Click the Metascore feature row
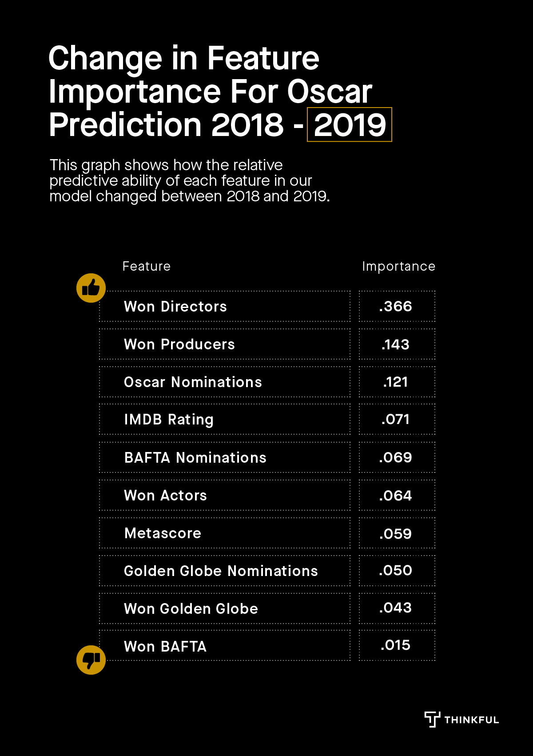Screen dimensions: 533x756 (225, 533)
